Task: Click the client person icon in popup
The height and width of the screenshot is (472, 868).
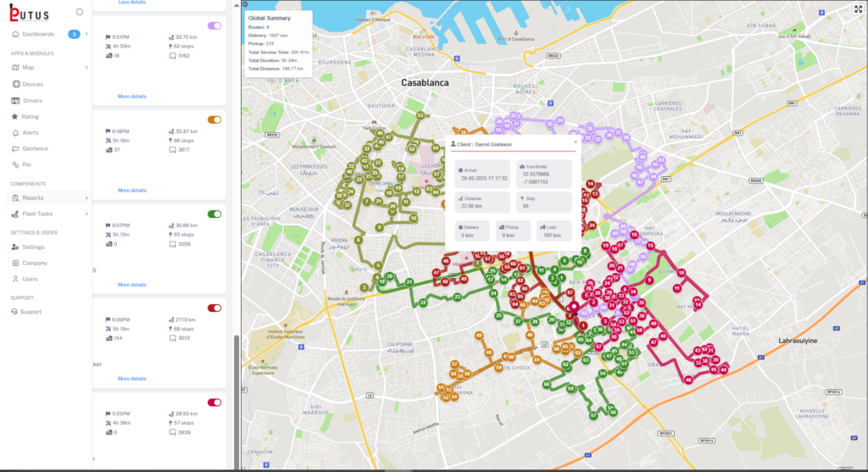Action: [453, 144]
